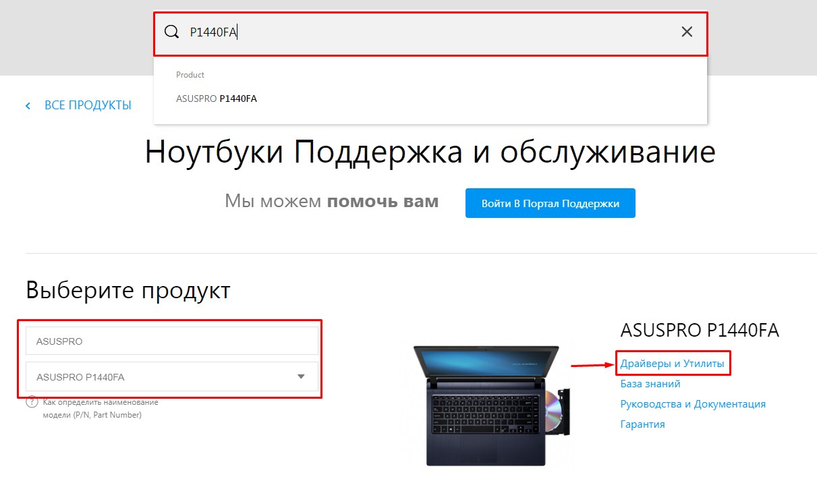Image resolution: width=817 pixels, height=504 pixels.
Task: Click the ASUSPRO P1440FA product title
Action: tap(700, 330)
